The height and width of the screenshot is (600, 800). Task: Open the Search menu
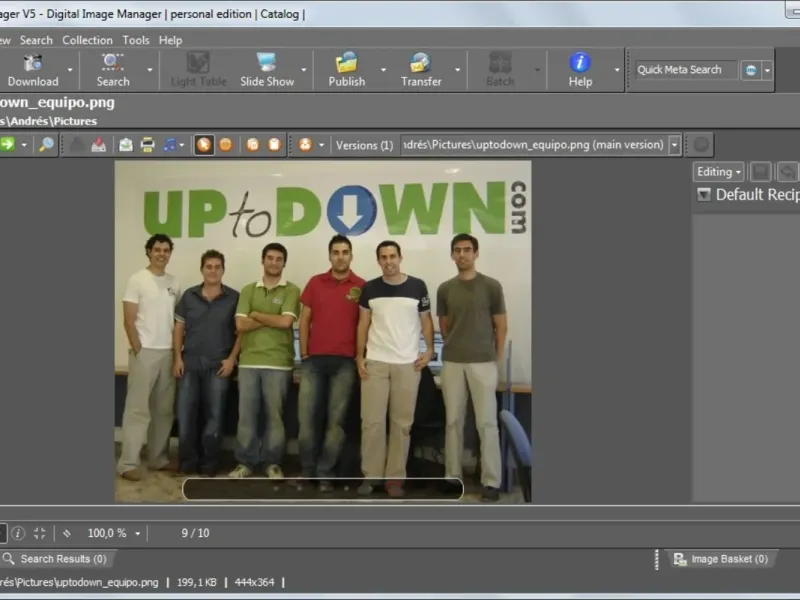click(36, 40)
